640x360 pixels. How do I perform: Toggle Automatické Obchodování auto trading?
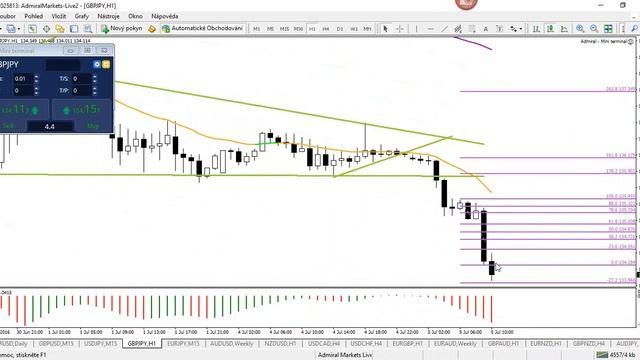[203, 29]
